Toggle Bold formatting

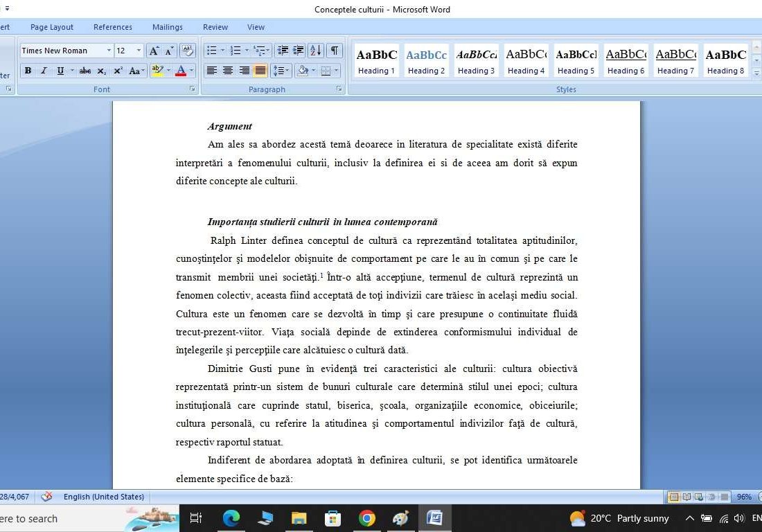tap(28, 71)
